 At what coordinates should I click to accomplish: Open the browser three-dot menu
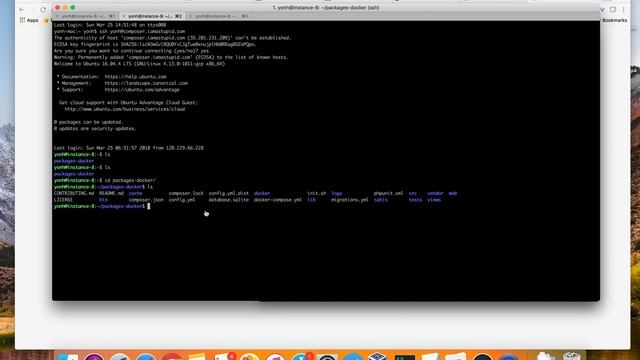click(x=623, y=9)
